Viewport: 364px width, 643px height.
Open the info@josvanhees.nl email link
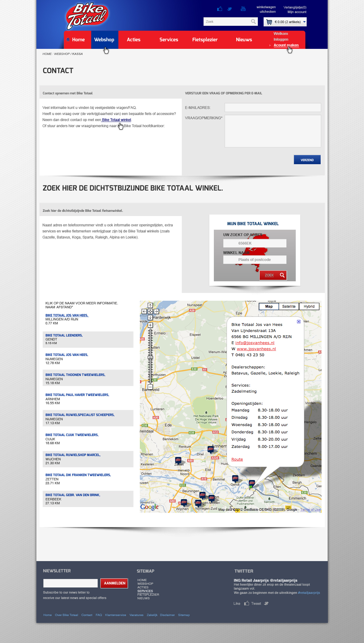[x=255, y=343]
